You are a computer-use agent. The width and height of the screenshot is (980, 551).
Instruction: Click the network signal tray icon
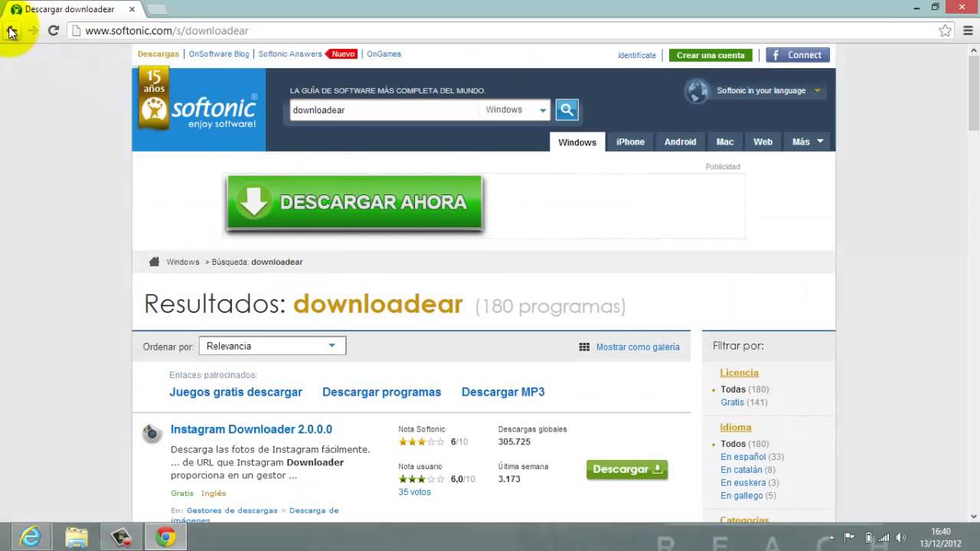coord(884,537)
